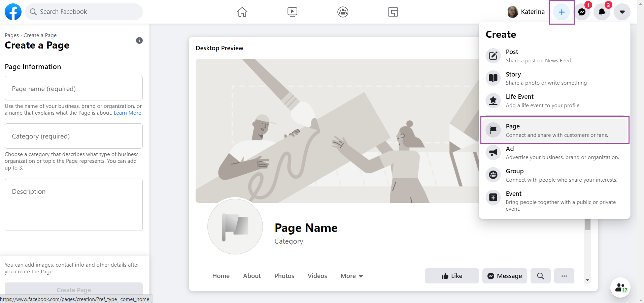Viewport: 644px width, 303px height.
Task: Click the info icon beside Create a Page
Action: point(139,40)
